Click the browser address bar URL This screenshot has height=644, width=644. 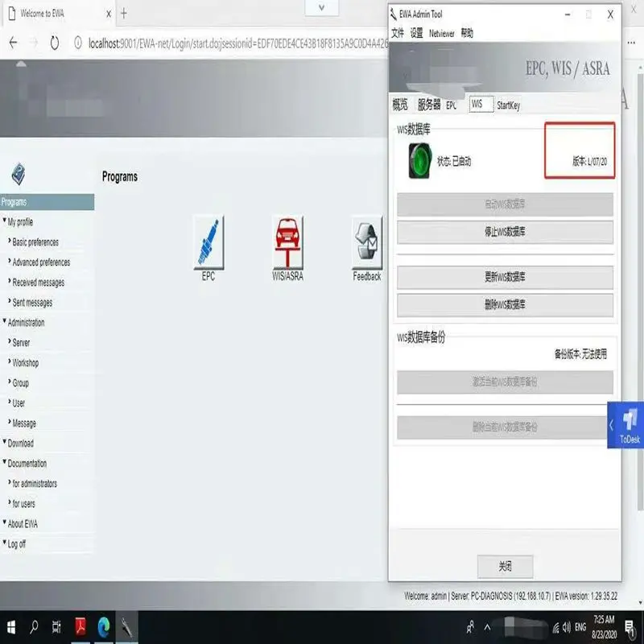237,43
